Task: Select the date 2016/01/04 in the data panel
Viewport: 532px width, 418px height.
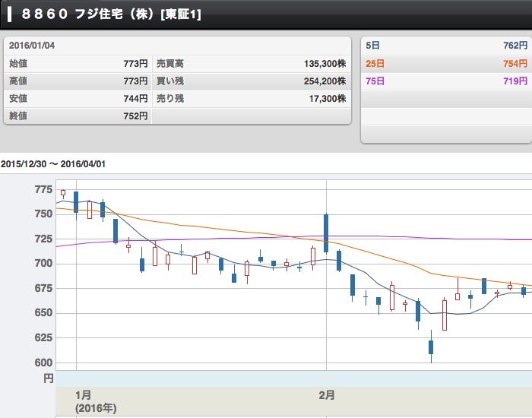Action: 32,46
